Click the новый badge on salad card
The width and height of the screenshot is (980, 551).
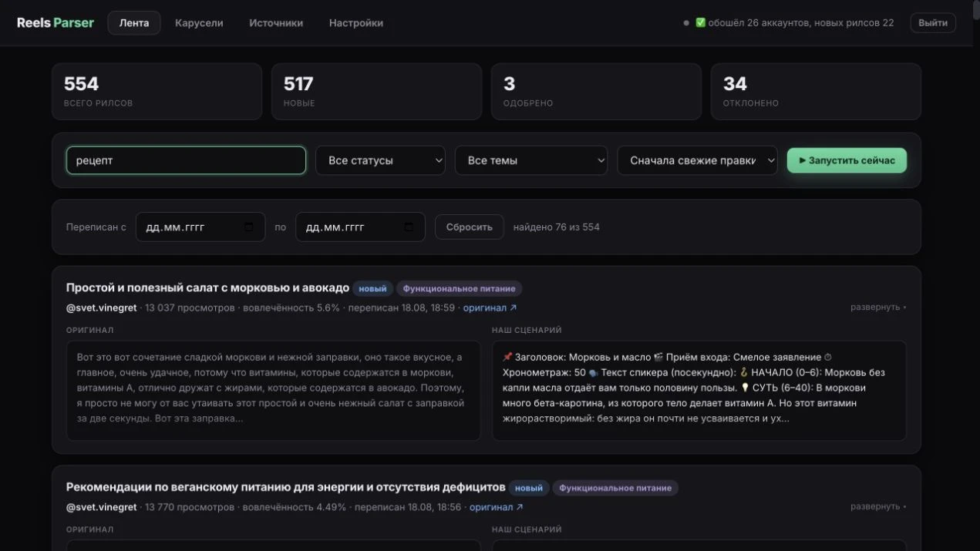point(372,288)
